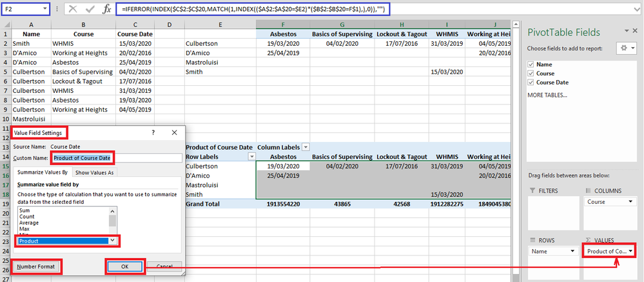
Task: Open the Product of Course Date values dropdown
Action: point(629,251)
